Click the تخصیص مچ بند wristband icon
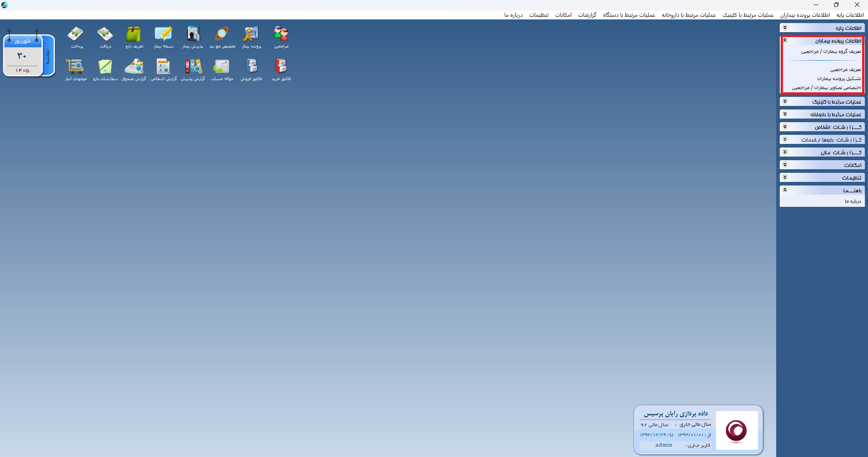This screenshot has height=457, width=868. (x=222, y=37)
